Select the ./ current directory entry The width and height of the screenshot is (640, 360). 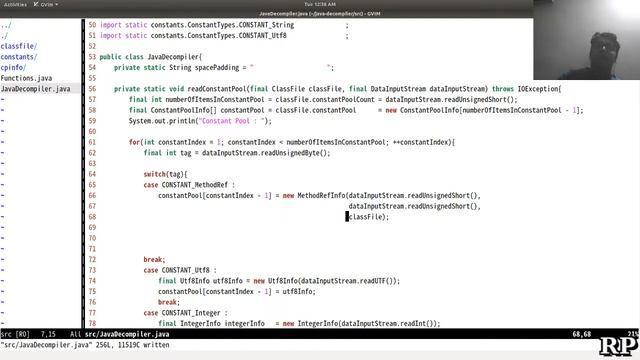tap(4, 36)
